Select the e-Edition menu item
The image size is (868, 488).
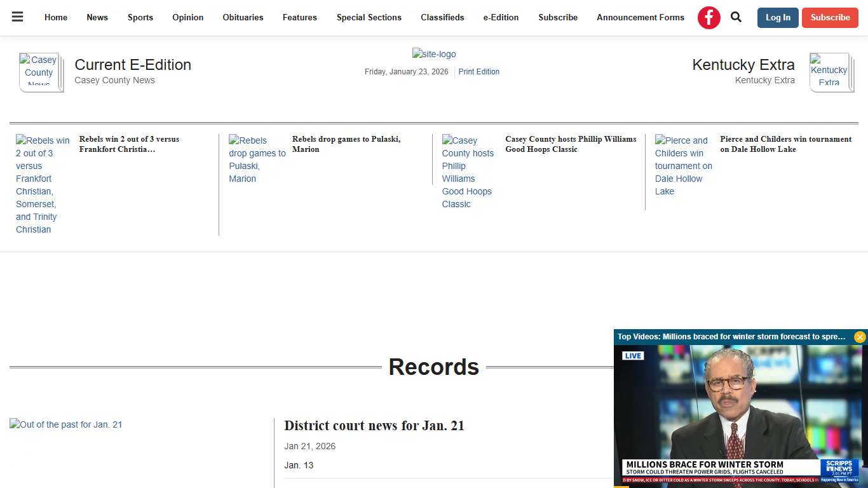(501, 17)
